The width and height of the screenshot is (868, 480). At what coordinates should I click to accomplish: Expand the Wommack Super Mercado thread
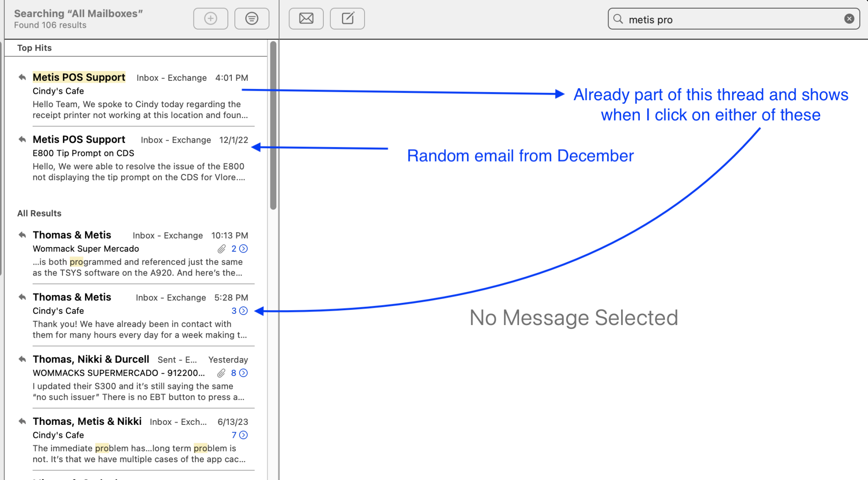pos(243,249)
